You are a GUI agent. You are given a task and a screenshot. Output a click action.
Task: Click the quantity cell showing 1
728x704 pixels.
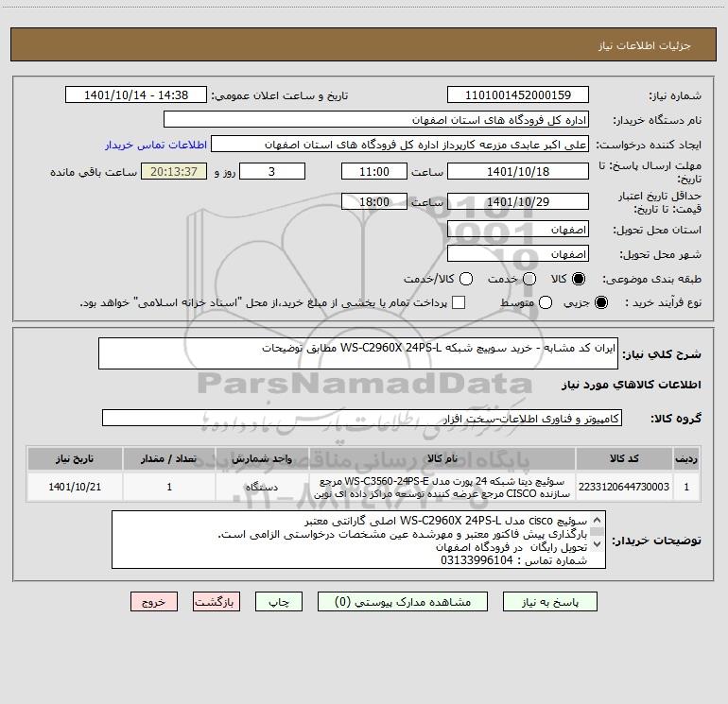[169, 487]
